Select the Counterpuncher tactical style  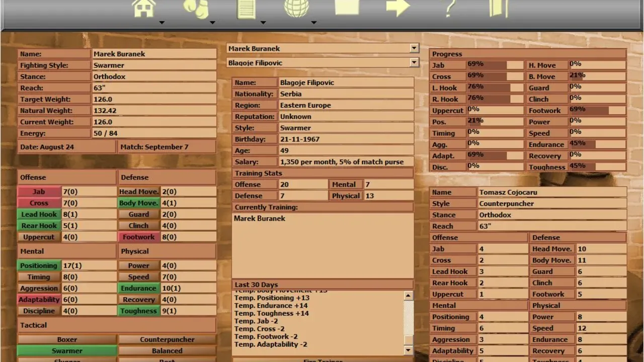167,339
